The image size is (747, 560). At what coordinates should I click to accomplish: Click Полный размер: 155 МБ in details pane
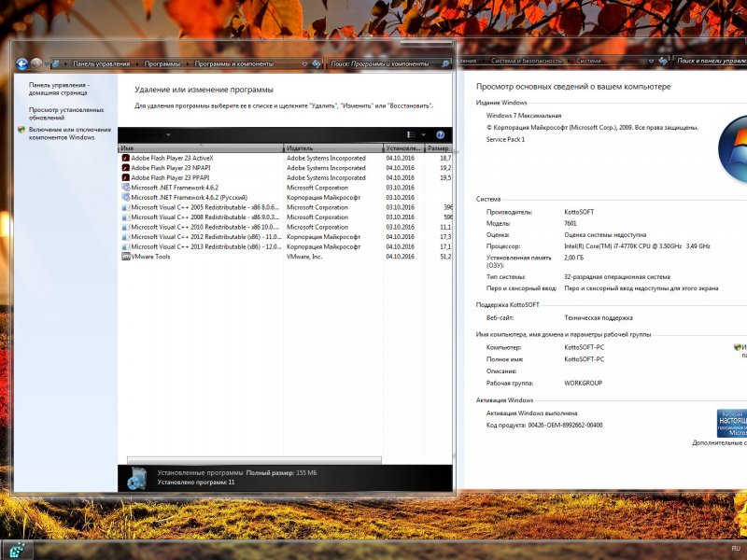tap(282, 473)
